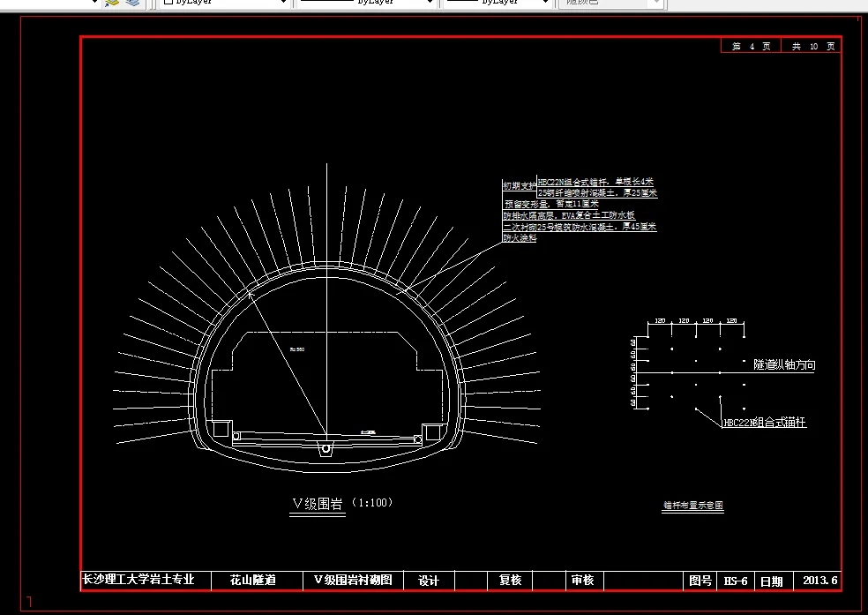Click the '图号' title block cell
This screenshot has width=868, height=615.
click(x=700, y=581)
